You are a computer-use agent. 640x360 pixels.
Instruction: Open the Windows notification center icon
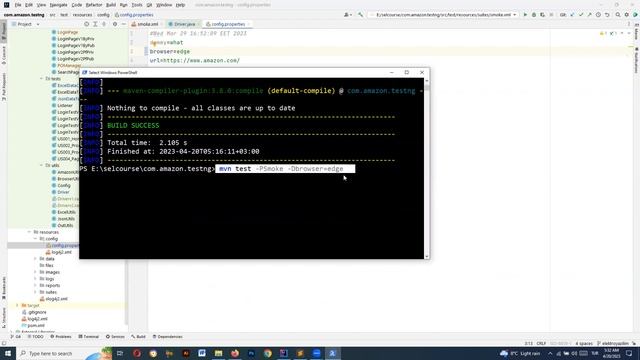click(x=629, y=353)
